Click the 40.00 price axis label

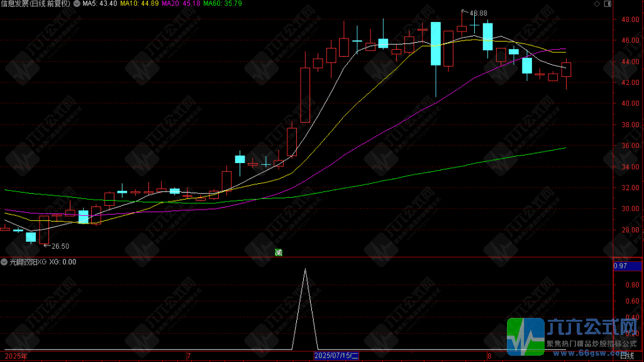[x=630, y=104]
